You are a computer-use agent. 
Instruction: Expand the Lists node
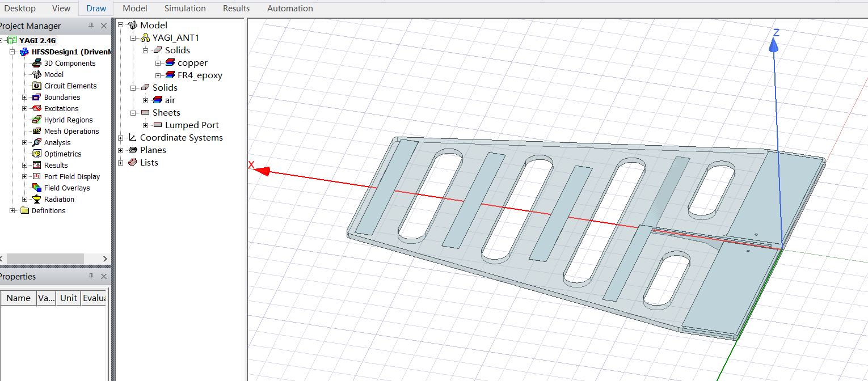[121, 163]
